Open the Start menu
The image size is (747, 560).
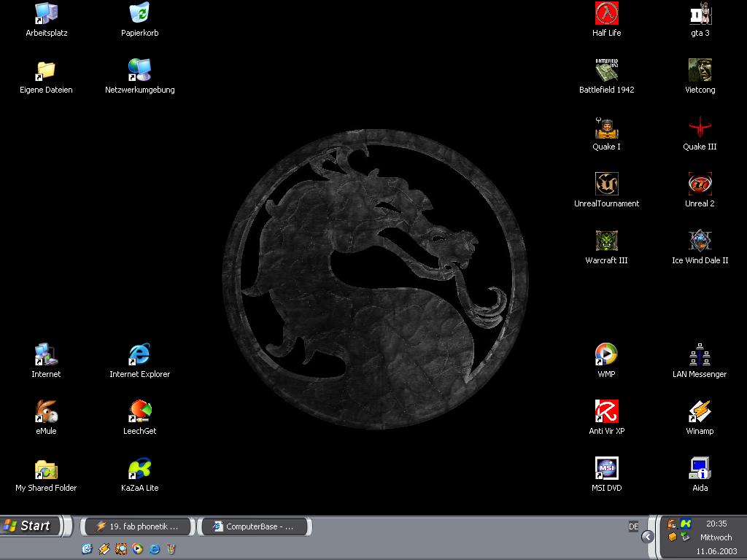[x=31, y=526]
